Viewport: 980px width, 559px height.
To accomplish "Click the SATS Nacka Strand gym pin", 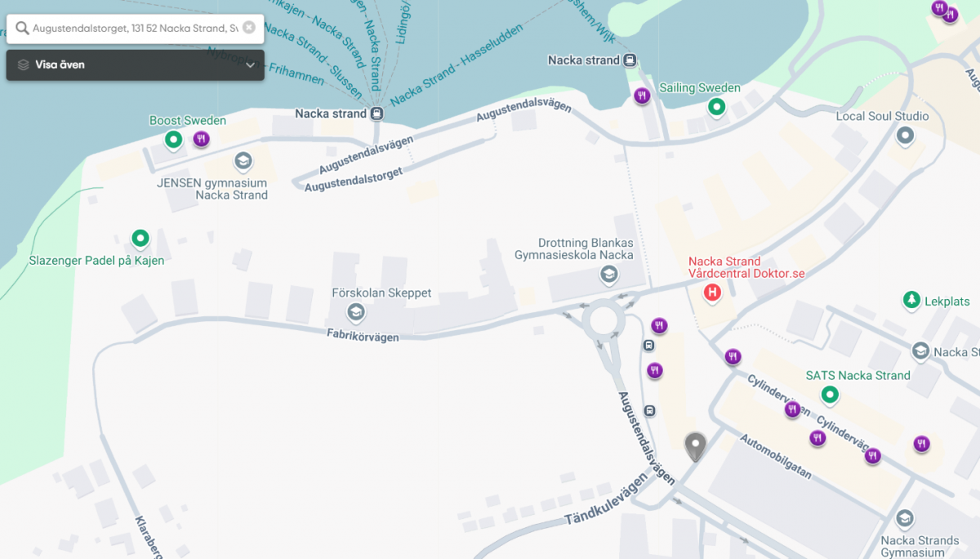I will coord(831,396).
